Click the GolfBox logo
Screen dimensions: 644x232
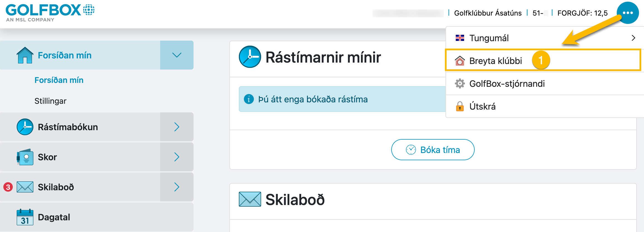(x=50, y=13)
